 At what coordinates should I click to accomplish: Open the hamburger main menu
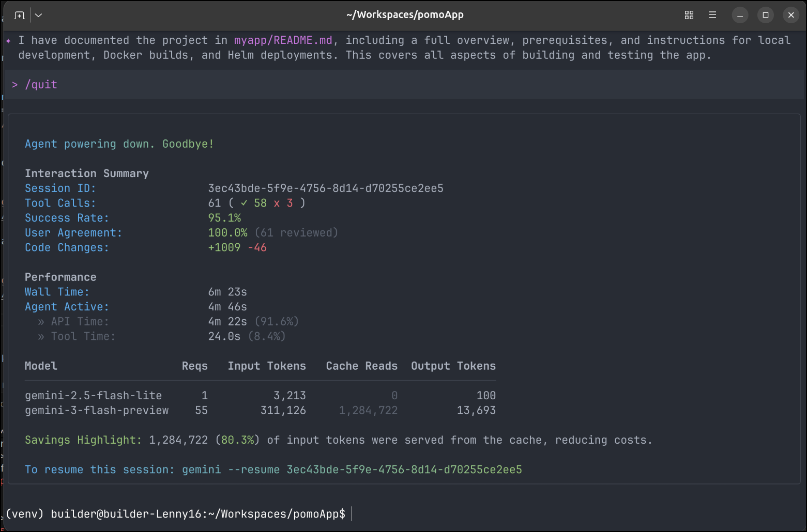(x=712, y=15)
